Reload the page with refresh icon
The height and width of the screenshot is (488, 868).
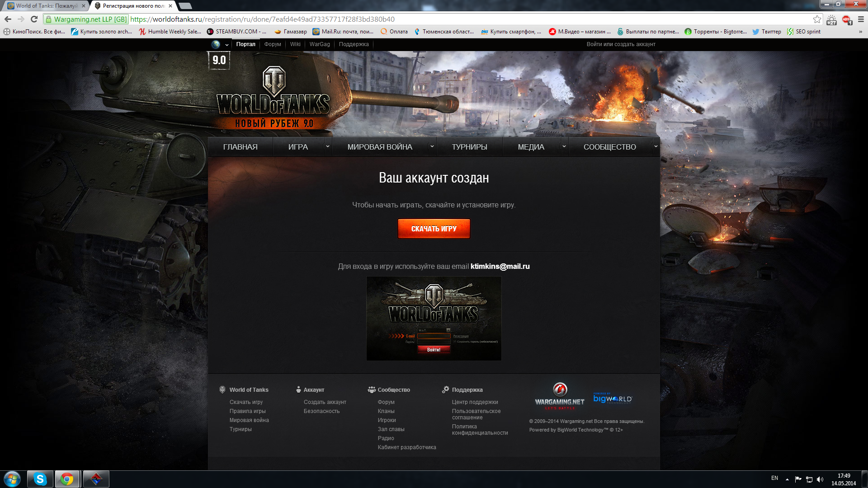coord(34,19)
